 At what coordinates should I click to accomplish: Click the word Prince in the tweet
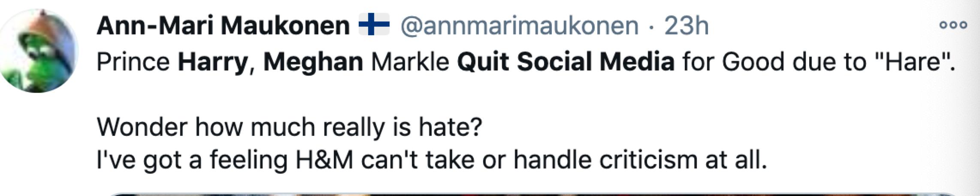[133, 62]
